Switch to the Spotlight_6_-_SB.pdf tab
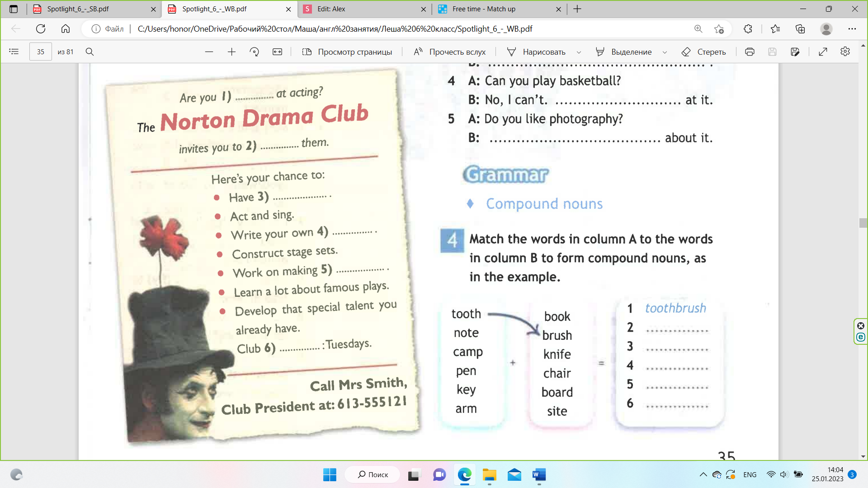 click(78, 9)
